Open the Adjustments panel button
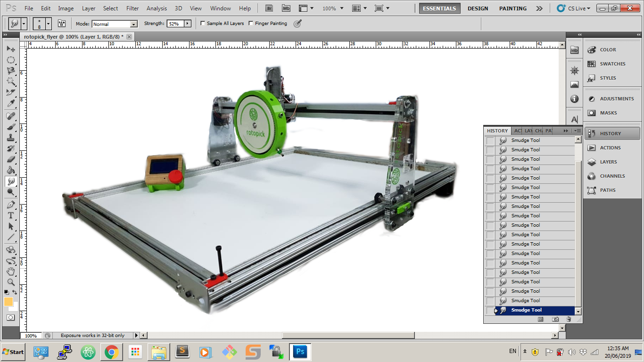The height and width of the screenshot is (362, 644). click(x=612, y=99)
